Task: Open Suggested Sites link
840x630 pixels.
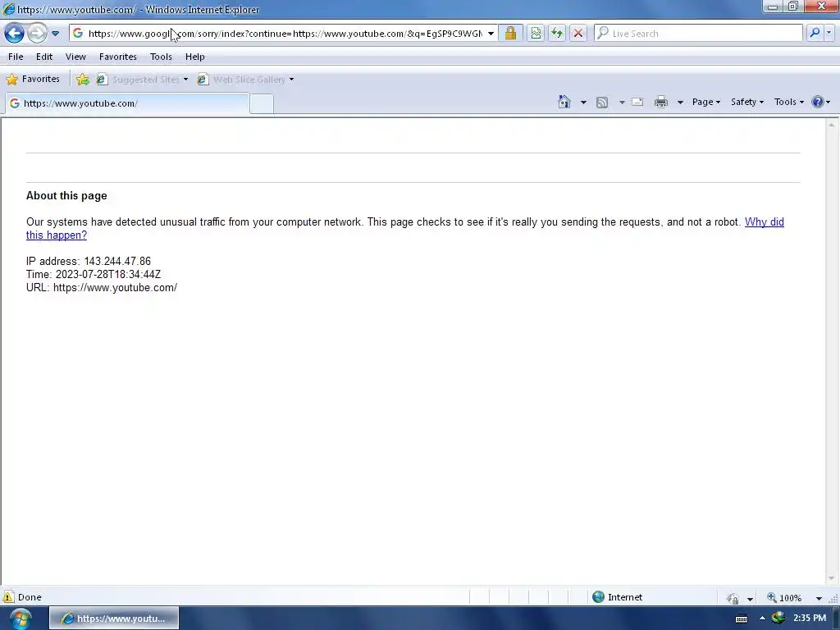Action: coord(146,80)
